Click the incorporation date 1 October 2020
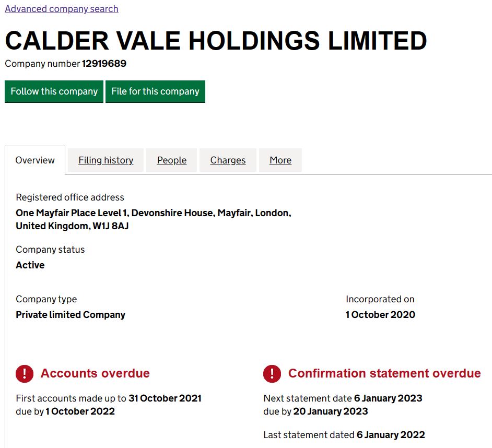The height and width of the screenshot is (448, 492). point(380,315)
